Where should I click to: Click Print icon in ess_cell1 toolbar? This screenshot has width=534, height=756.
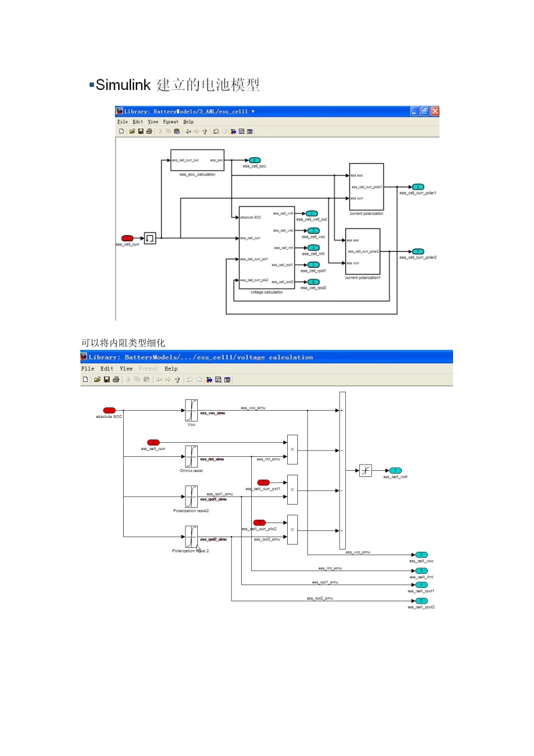tap(149, 131)
